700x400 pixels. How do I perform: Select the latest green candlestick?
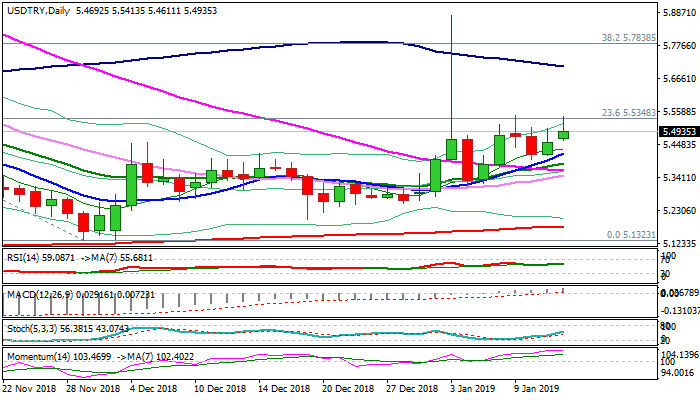point(564,134)
